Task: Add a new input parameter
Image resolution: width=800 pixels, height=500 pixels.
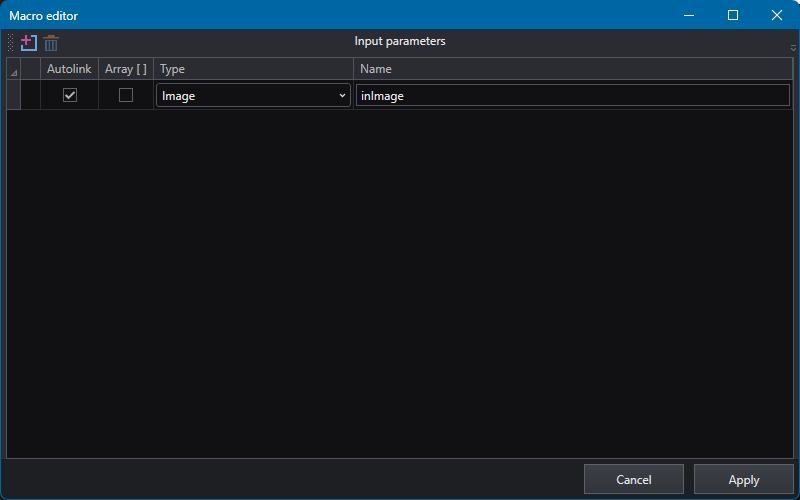Action: click(29, 43)
